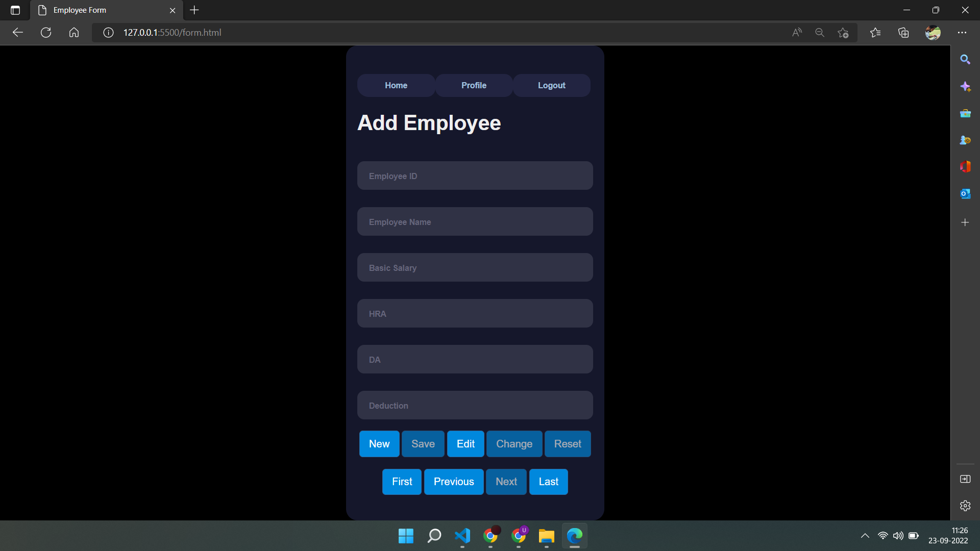Refresh the Employee Form page
This screenshot has width=980, height=551.
45,32
